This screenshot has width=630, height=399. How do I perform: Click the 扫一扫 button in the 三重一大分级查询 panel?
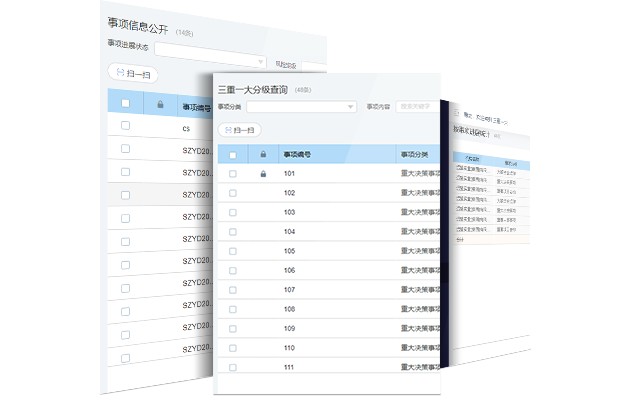[239, 130]
